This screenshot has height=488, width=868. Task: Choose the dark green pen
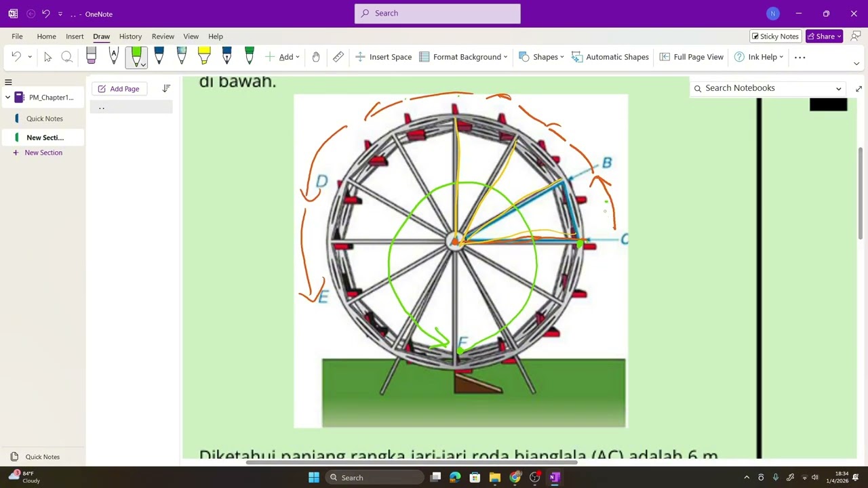pyautogui.click(x=250, y=57)
